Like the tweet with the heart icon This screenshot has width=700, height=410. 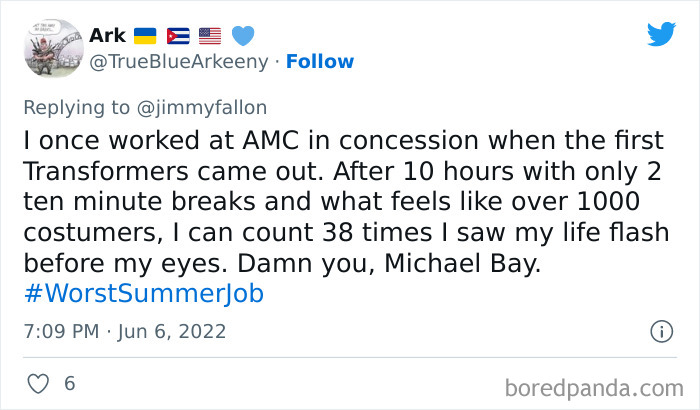(37, 383)
